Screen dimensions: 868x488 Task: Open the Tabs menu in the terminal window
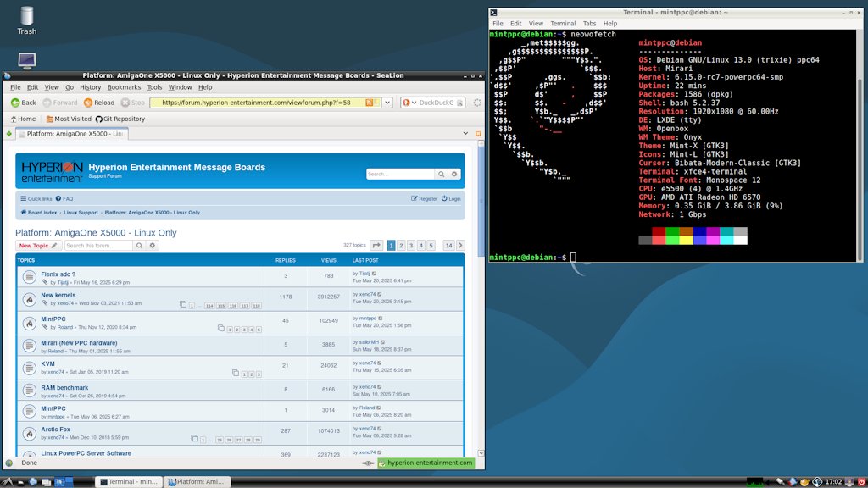[590, 24]
